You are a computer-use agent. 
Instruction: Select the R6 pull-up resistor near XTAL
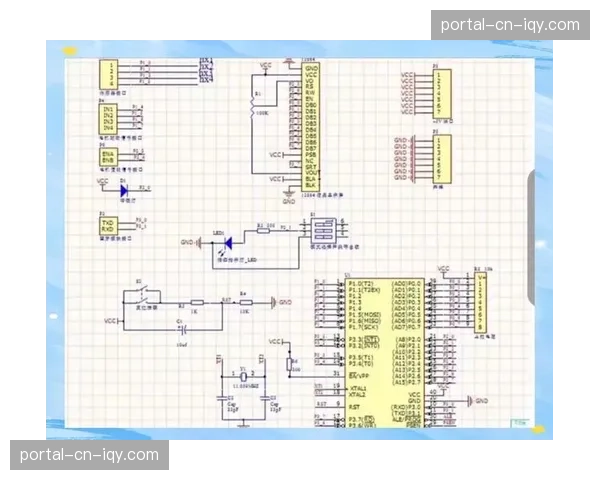click(x=291, y=365)
